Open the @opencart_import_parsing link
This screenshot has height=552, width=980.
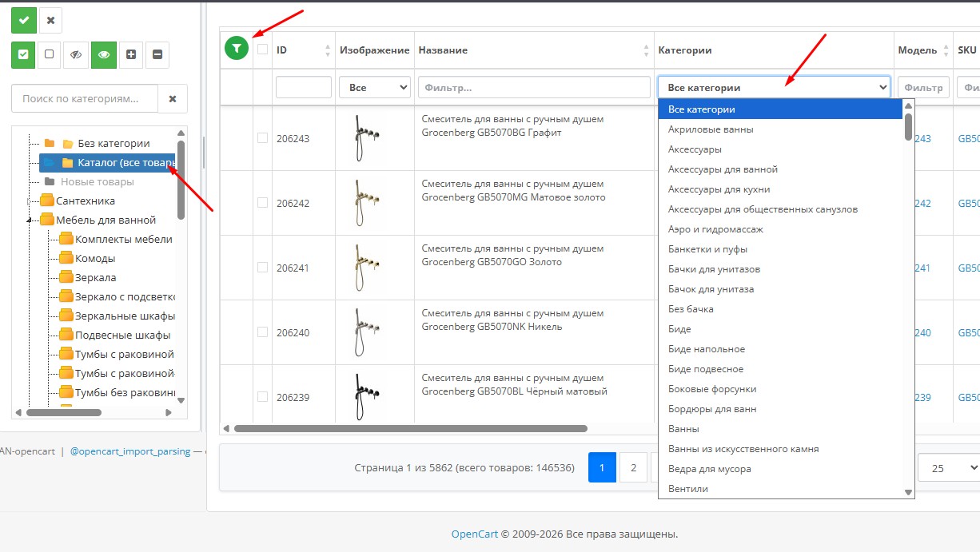tap(130, 451)
